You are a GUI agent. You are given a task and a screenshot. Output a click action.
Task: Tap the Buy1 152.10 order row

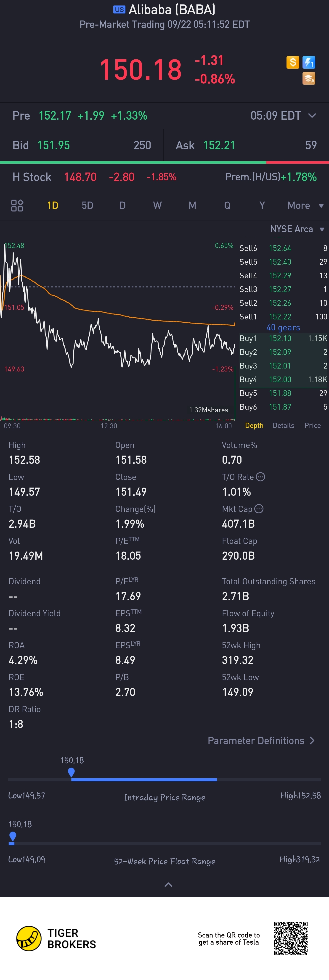click(283, 338)
